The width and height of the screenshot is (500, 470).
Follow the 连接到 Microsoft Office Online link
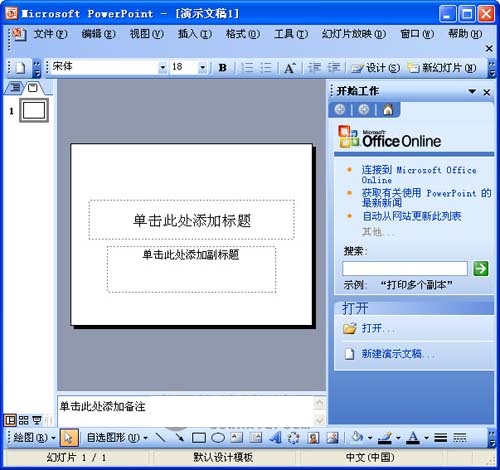[x=419, y=175]
